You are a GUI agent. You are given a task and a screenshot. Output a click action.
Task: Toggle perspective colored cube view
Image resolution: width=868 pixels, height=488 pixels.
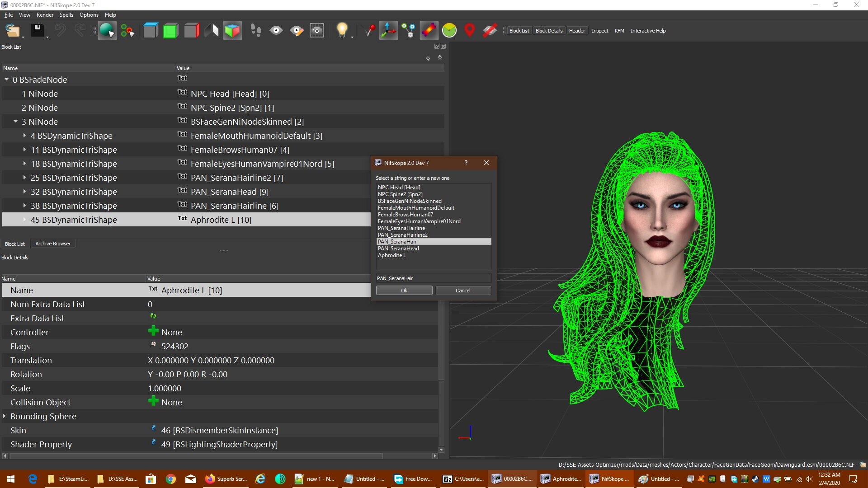(x=232, y=31)
